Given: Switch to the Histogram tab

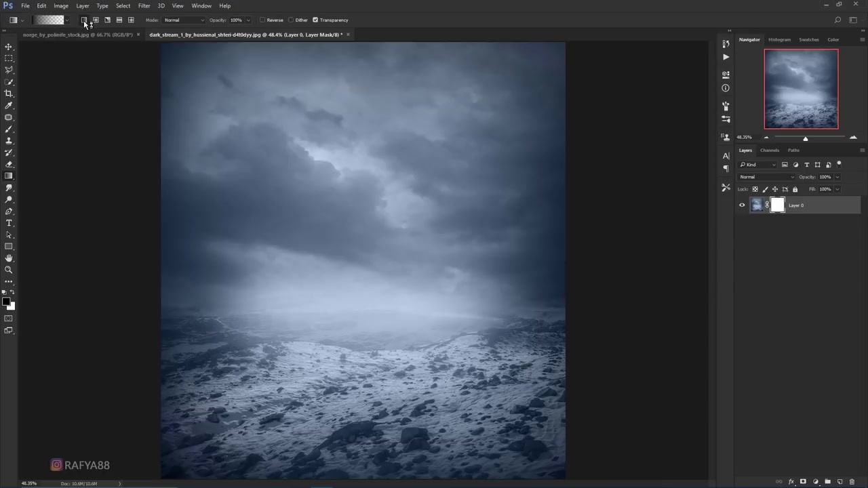Looking at the screenshot, I should 779,39.
